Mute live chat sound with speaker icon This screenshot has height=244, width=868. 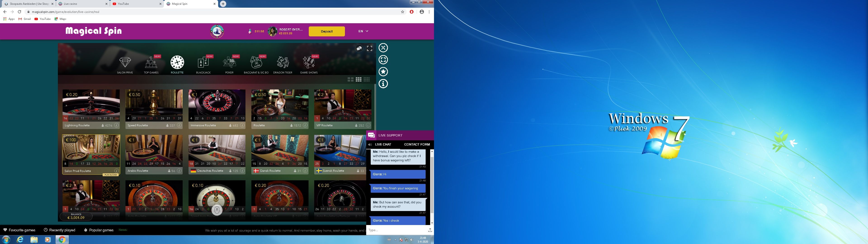pos(370,144)
